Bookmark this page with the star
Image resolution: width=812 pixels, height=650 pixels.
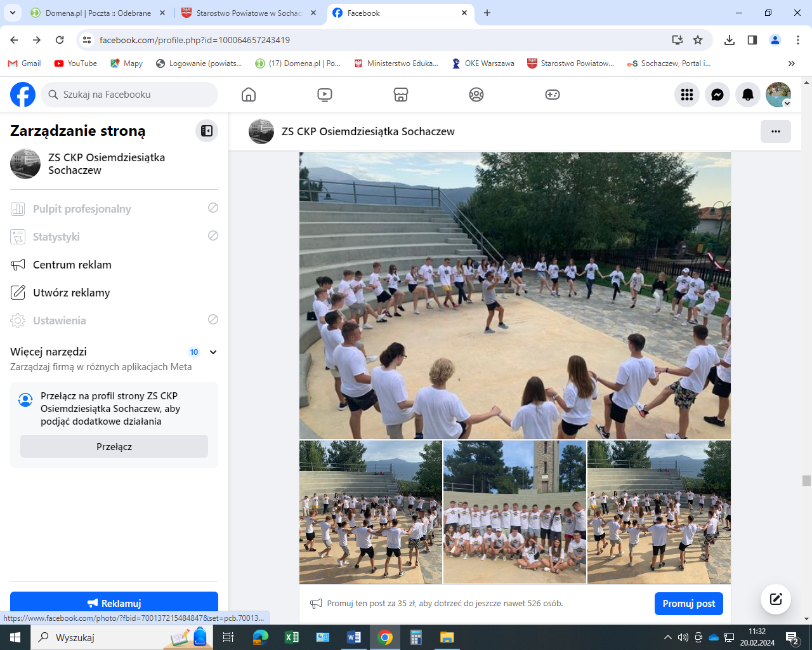[x=698, y=40]
